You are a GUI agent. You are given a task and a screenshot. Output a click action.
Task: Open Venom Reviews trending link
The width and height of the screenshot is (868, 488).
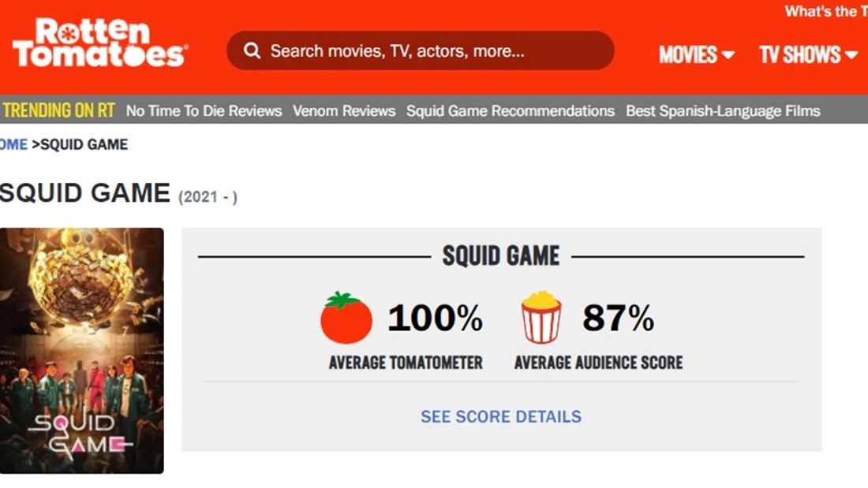click(344, 111)
